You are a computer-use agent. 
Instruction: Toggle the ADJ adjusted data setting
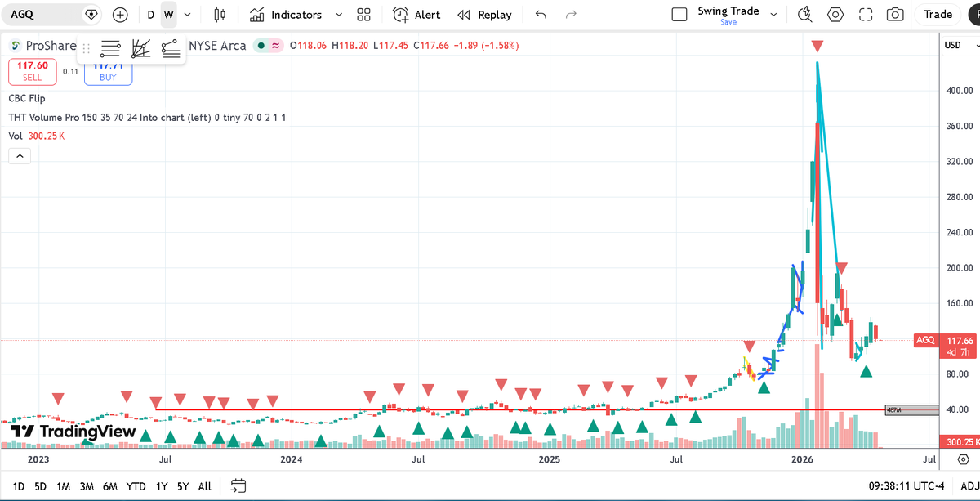pos(969,486)
